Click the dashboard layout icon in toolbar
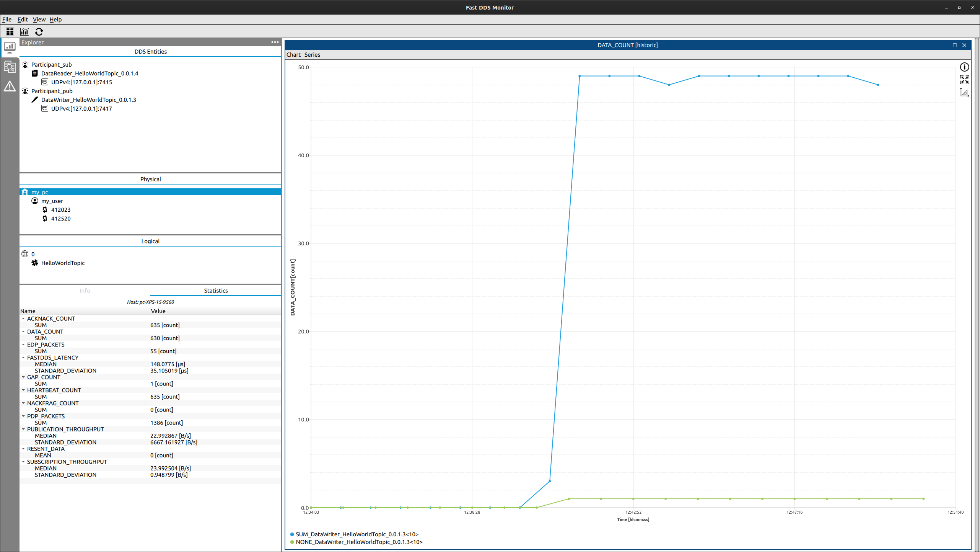Image resolution: width=980 pixels, height=552 pixels. [x=10, y=32]
